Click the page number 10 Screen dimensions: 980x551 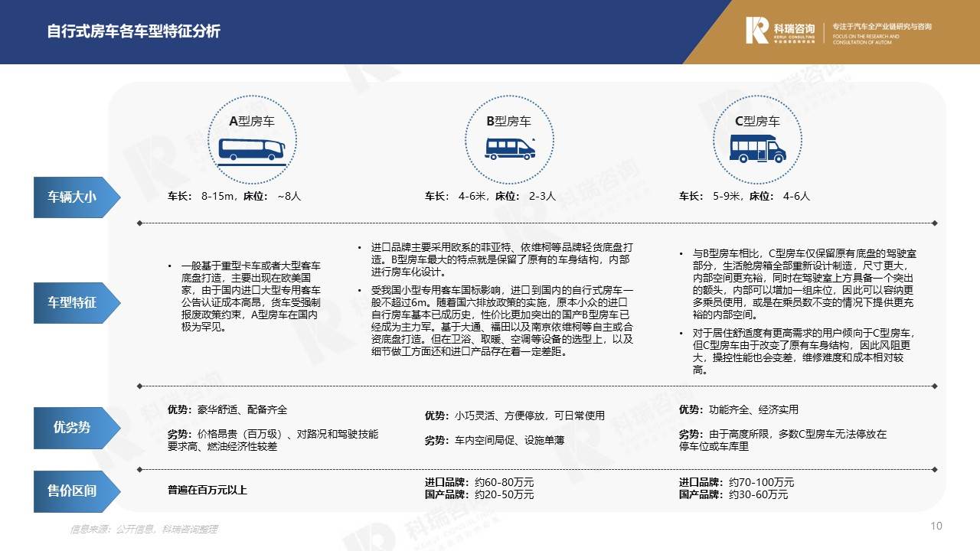tap(936, 526)
